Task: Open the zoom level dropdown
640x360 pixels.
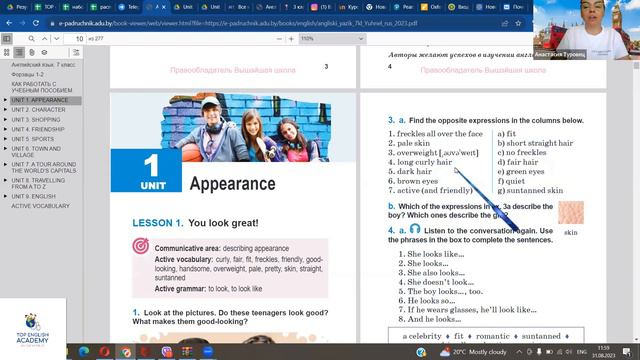Action: [x=332, y=39]
